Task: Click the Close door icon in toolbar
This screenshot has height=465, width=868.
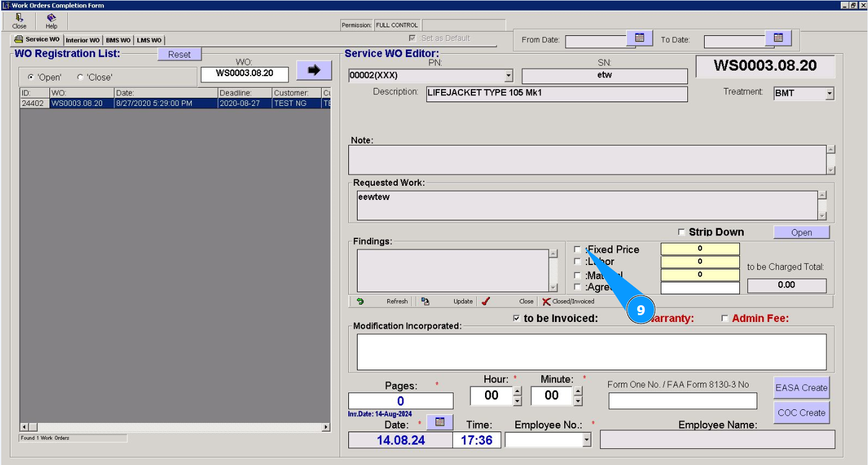Action: 19,18
